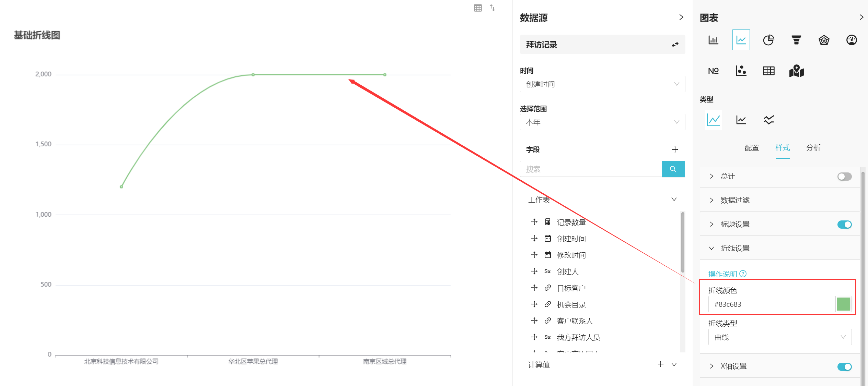Open the green 折线颜色 swatch
Image resolution: width=868 pixels, height=386 pixels.
click(843, 304)
